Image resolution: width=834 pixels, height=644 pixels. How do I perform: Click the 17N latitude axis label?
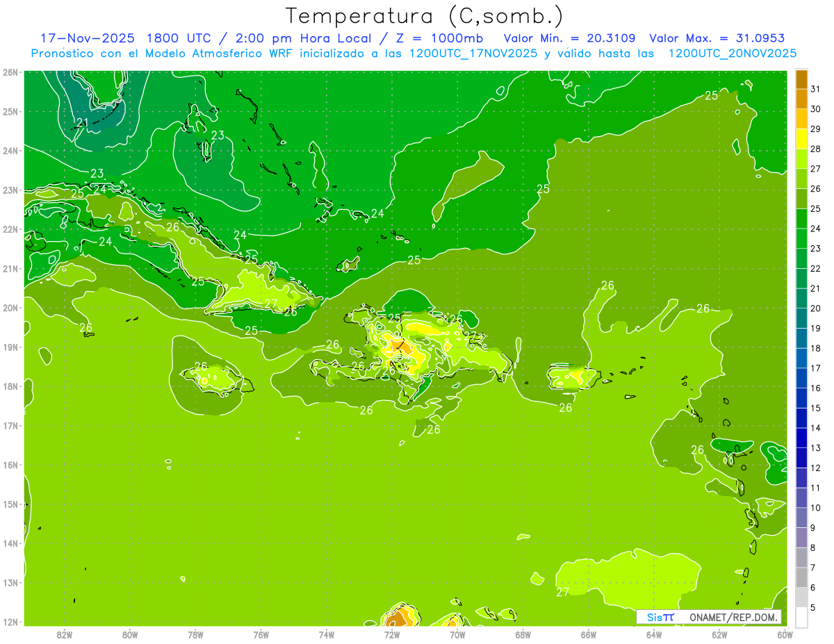[10, 425]
